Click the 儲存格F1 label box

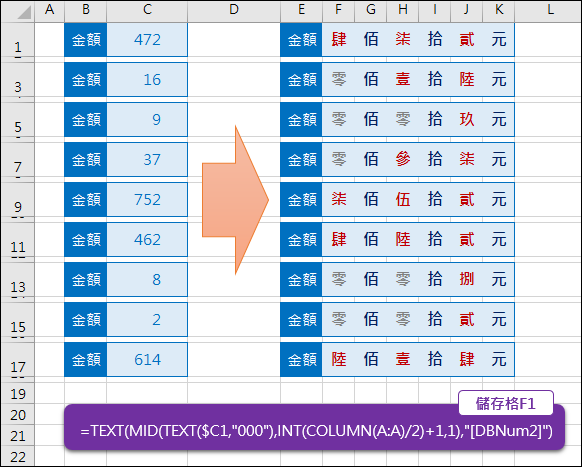[506, 403]
